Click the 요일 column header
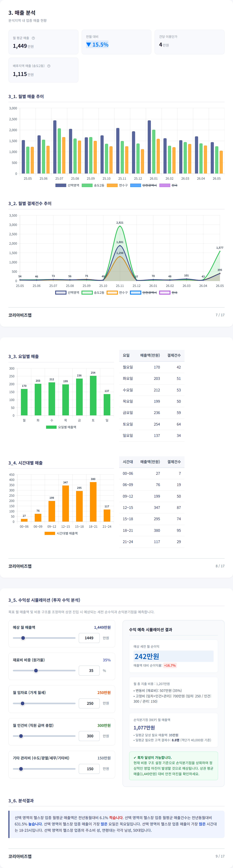This screenshot has width=233, height=868. coord(126,356)
